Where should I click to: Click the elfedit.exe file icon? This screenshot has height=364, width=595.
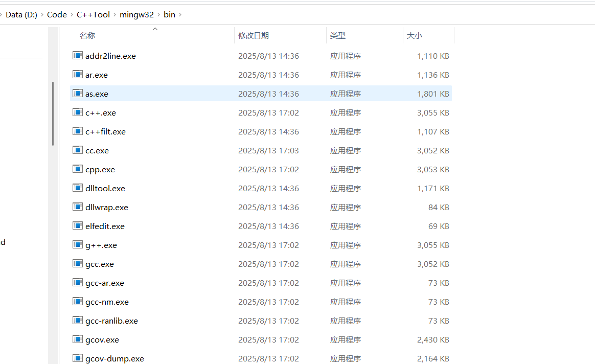pos(77,226)
